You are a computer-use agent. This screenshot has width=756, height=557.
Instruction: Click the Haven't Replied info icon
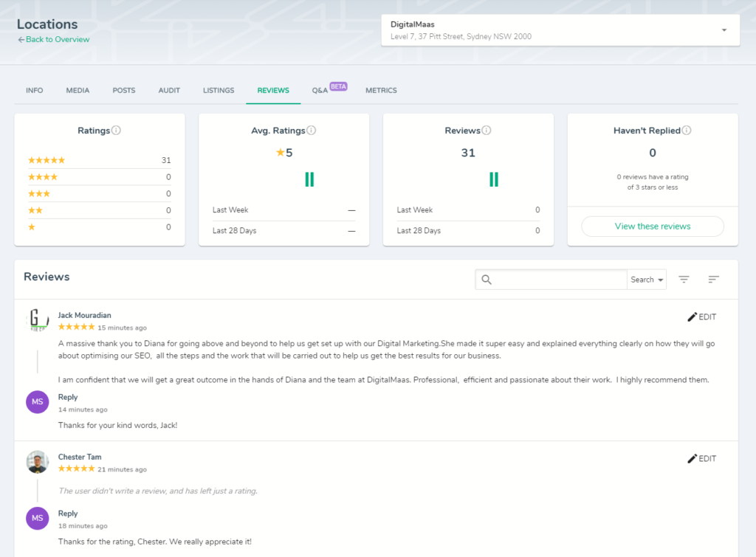tap(687, 131)
